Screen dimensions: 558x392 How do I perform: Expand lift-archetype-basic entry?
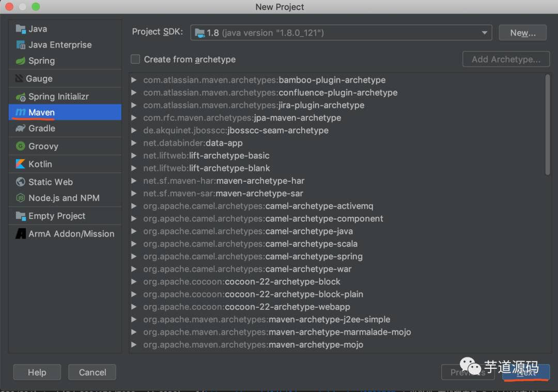point(134,155)
